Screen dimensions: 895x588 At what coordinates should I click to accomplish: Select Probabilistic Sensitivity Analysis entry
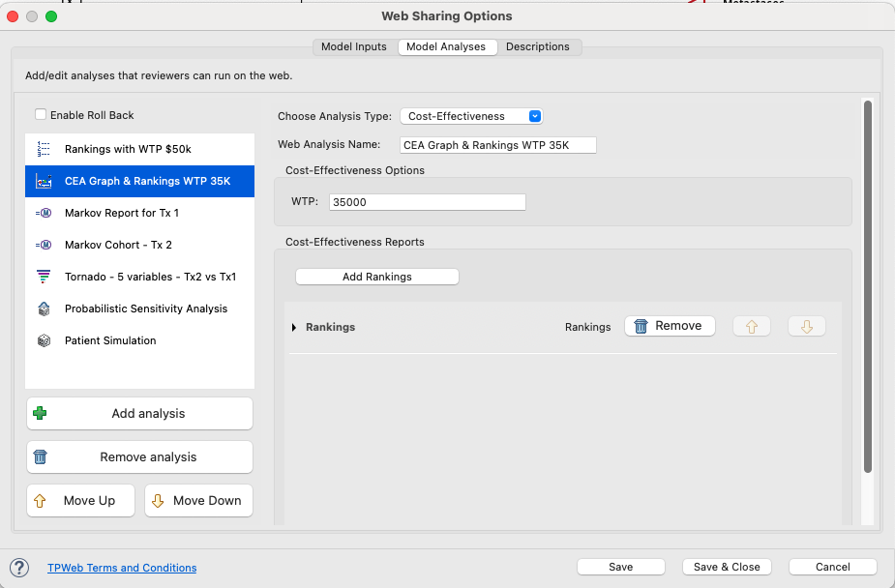click(140, 309)
